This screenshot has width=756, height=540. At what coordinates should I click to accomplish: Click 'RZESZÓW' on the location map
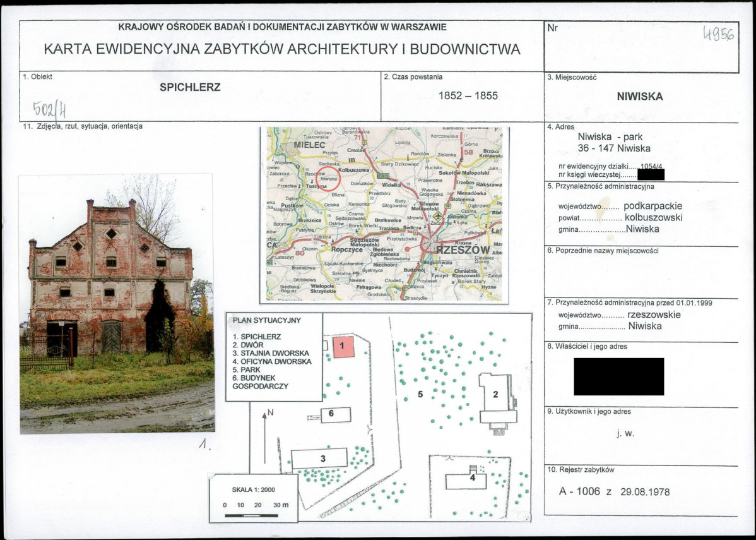click(463, 250)
